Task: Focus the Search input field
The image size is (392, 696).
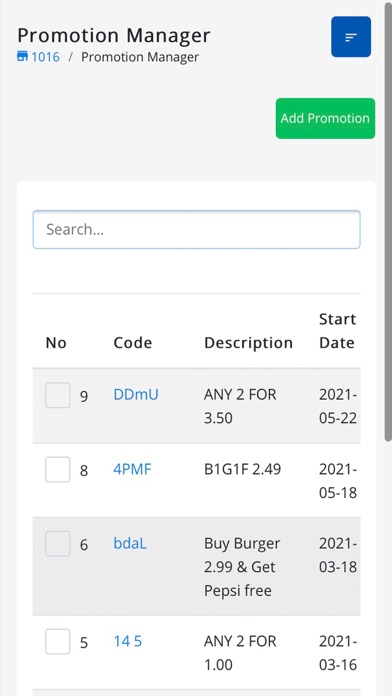Action: tap(196, 229)
